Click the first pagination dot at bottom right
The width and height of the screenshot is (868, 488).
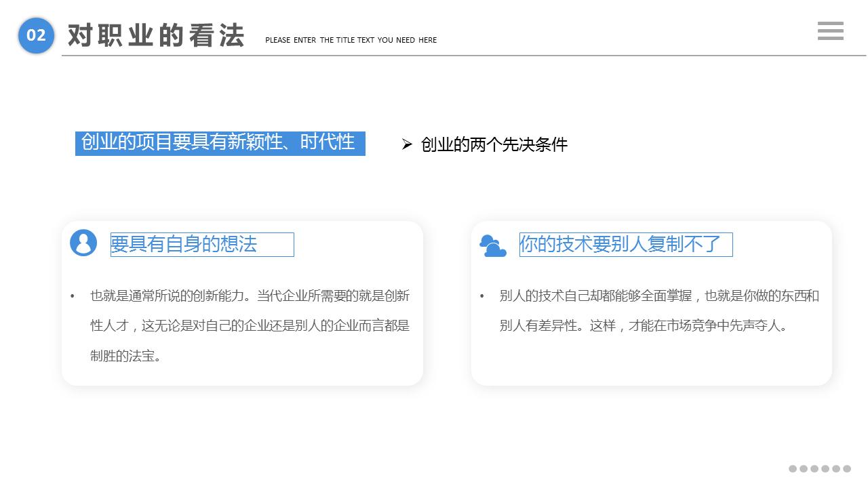click(x=792, y=468)
